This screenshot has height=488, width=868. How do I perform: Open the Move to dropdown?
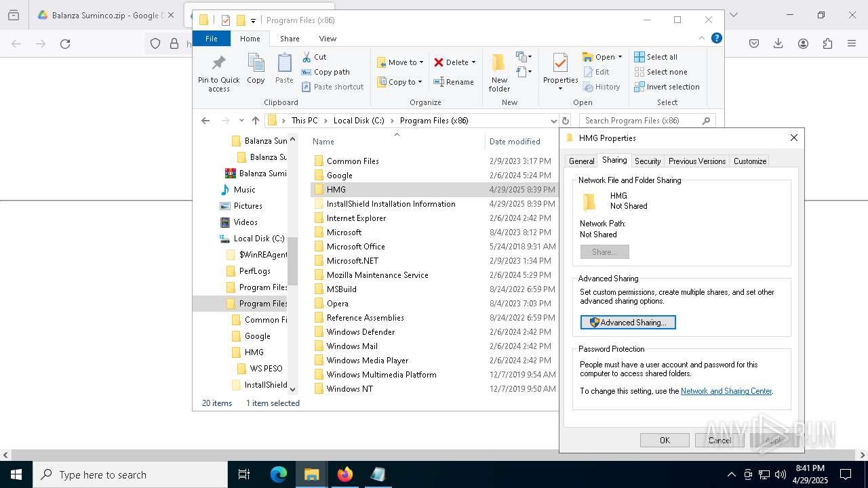coord(400,62)
